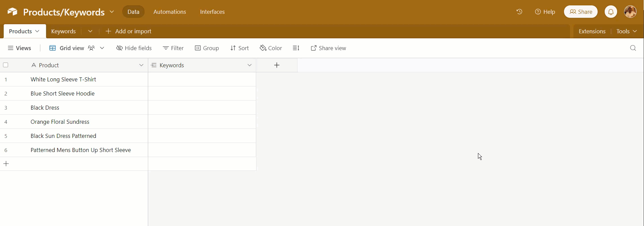Open Hide fields menu
Viewport: 644px width, 226px height.
(x=134, y=48)
